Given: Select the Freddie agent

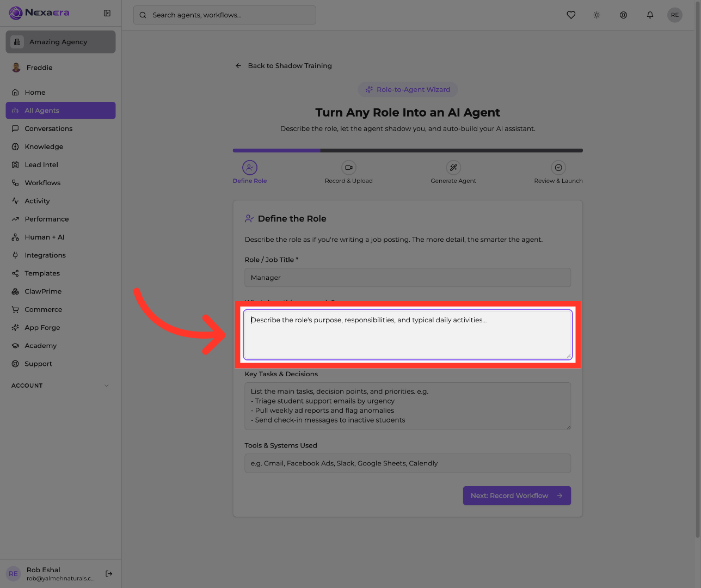Looking at the screenshot, I should [60, 68].
